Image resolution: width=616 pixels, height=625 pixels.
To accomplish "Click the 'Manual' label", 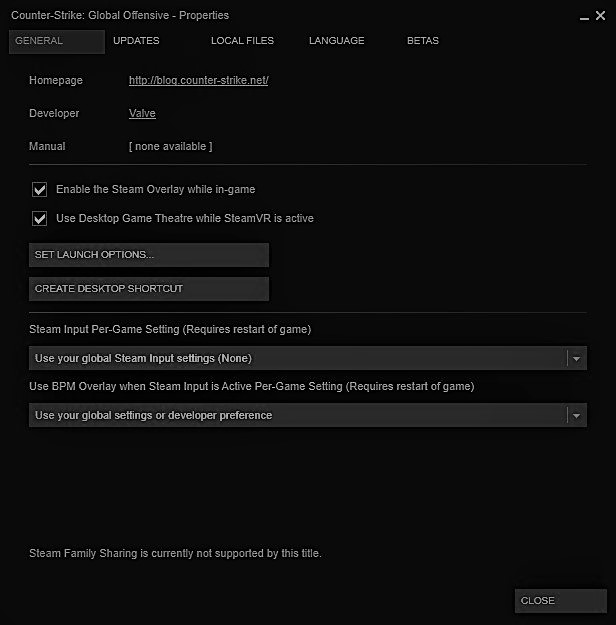I will coord(47,146).
